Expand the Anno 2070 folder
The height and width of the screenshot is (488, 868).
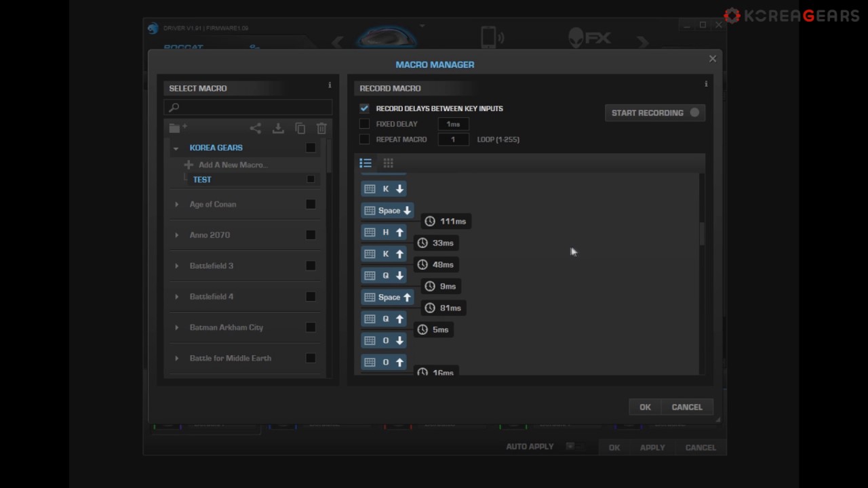(x=177, y=235)
